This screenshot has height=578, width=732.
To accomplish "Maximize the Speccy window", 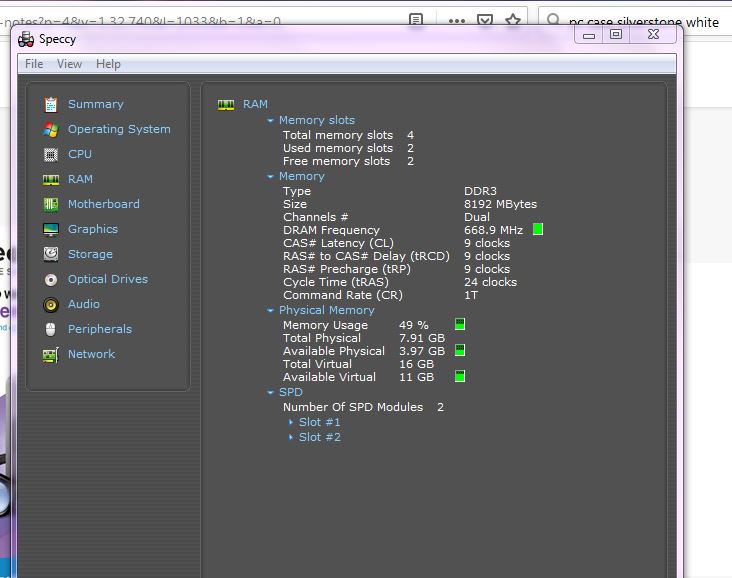I will point(616,34).
